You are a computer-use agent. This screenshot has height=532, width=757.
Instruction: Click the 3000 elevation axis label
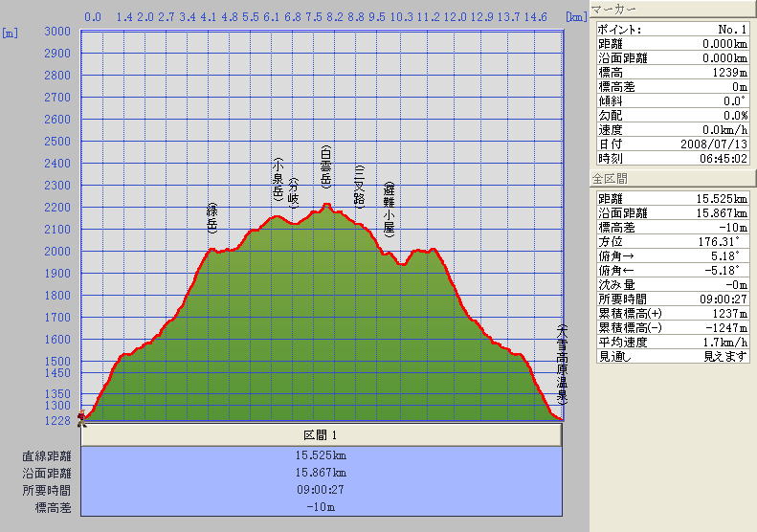pos(57,32)
